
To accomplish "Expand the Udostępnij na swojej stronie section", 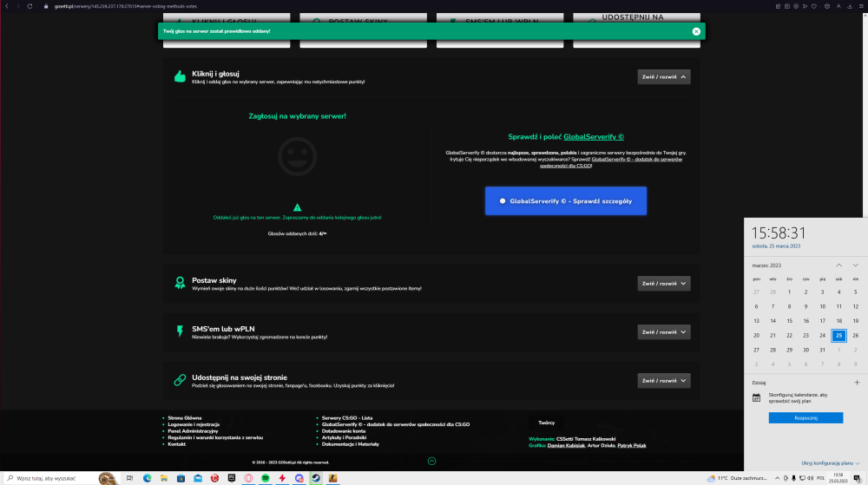I will [x=664, y=381].
